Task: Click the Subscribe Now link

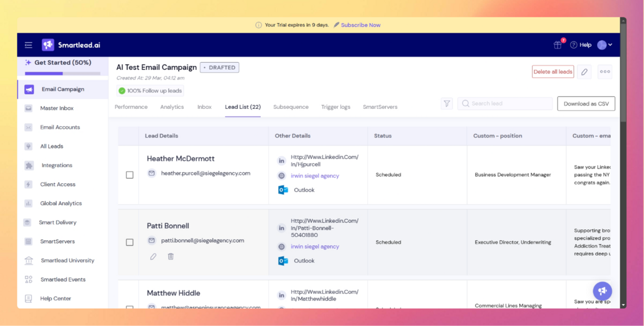Action: pyautogui.click(x=361, y=25)
